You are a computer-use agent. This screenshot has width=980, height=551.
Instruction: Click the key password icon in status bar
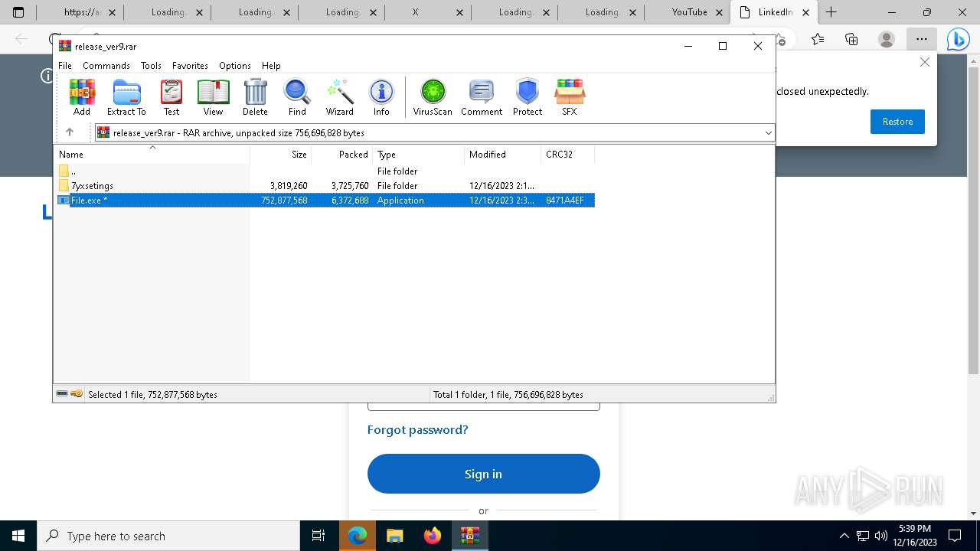tap(77, 394)
